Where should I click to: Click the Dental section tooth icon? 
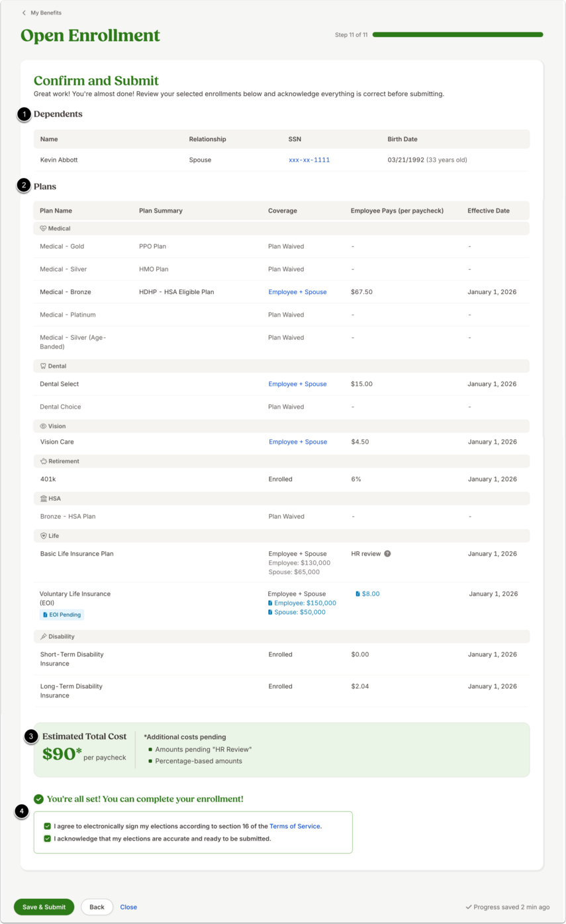(43, 366)
